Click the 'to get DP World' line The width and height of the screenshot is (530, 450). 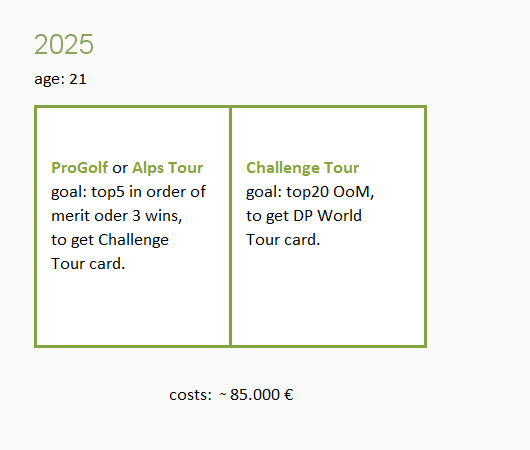[304, 216]
